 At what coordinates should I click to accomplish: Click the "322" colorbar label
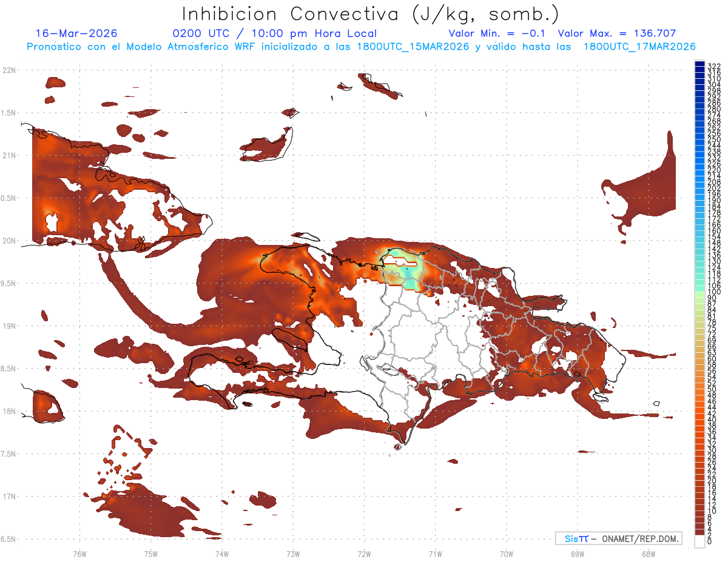(x=714, y=66)
